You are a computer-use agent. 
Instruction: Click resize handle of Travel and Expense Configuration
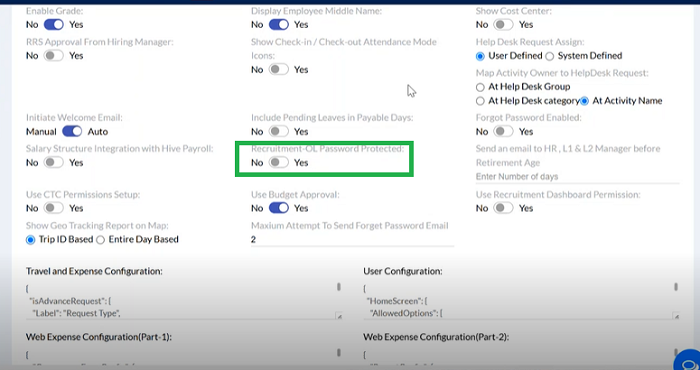pyautogui.click(x=339, y=316)
